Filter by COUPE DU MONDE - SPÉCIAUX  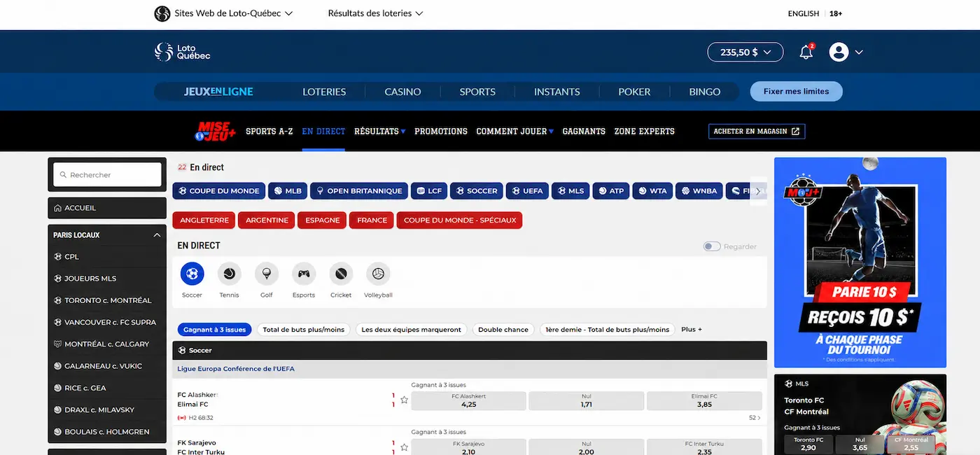460,220
